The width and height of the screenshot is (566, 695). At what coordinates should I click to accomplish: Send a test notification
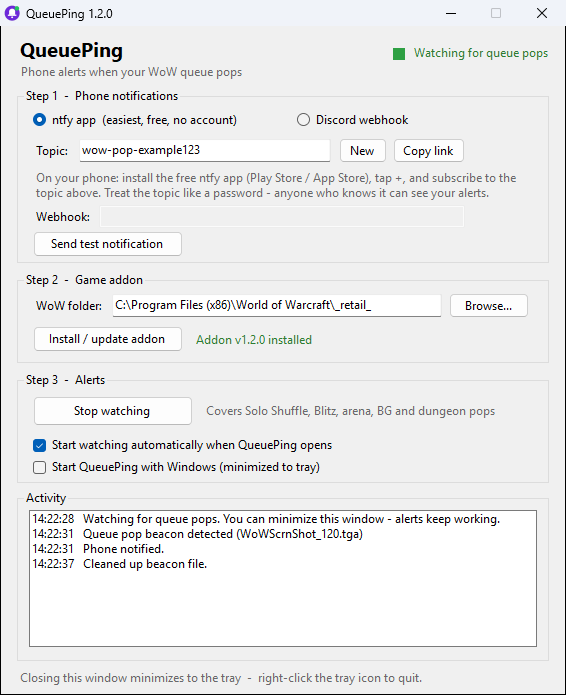coord(108,244)
